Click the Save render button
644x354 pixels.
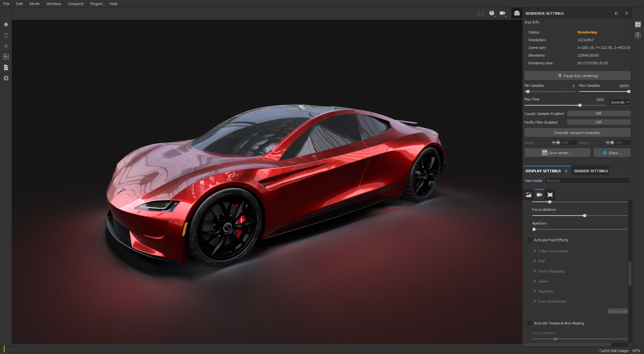point(557,153)
